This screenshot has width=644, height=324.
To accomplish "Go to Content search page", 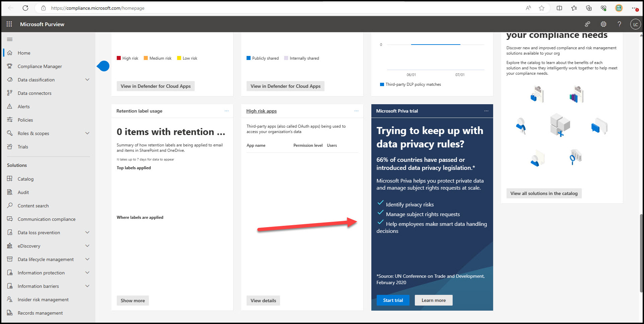I will pyautogui.click(x=33, y=206).
